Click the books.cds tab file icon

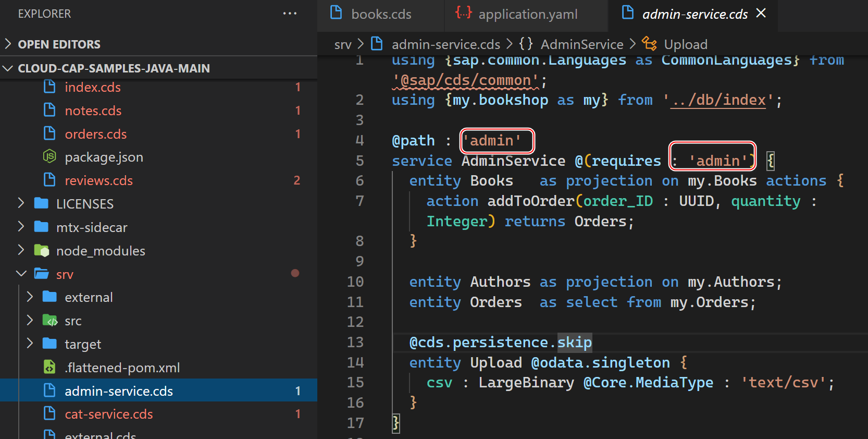(x=337, y=13)
